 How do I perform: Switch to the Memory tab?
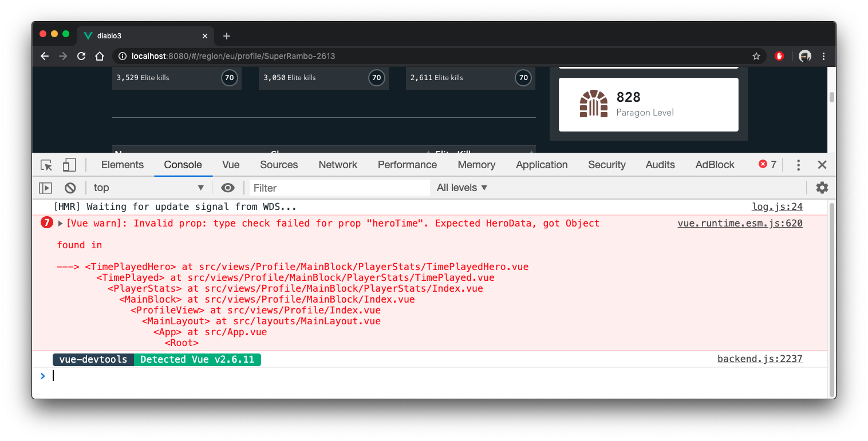pos(476,165)
